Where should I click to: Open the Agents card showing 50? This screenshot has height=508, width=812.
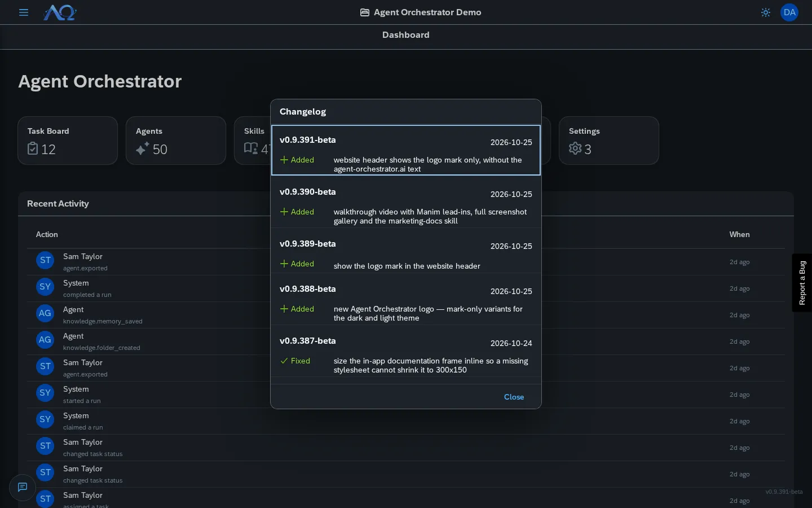(176, 141)
